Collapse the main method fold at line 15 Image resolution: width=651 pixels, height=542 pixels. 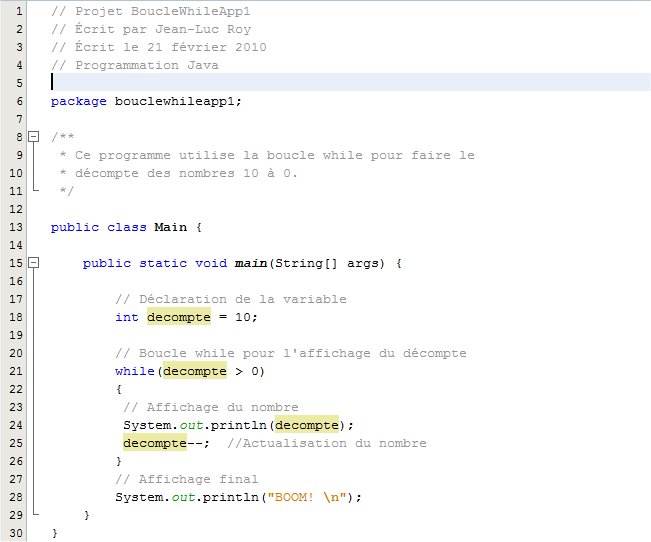pyautogui.click(x=34, y=262)
